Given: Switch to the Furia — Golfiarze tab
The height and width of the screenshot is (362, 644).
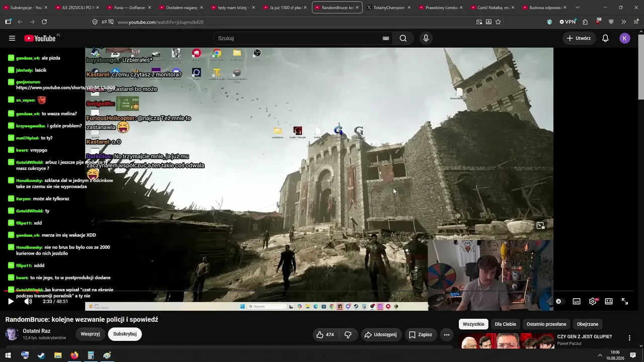Looking at the screenshot, I should point(129,8).
